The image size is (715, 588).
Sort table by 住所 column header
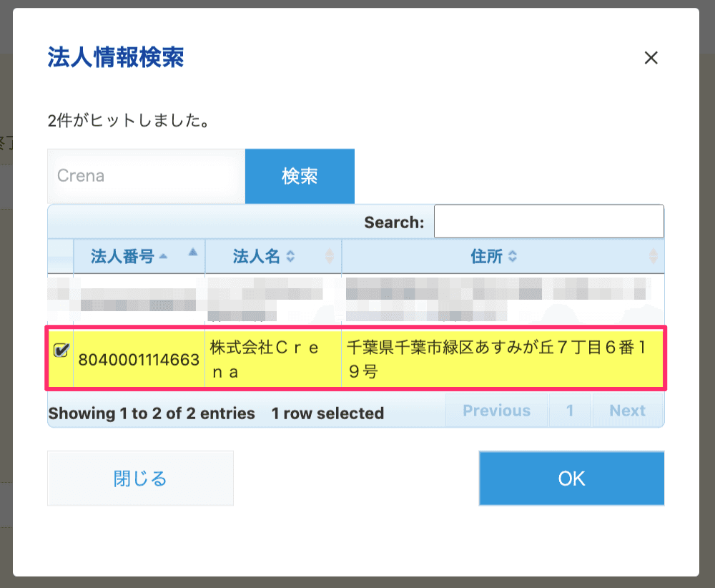coord(503,256)
